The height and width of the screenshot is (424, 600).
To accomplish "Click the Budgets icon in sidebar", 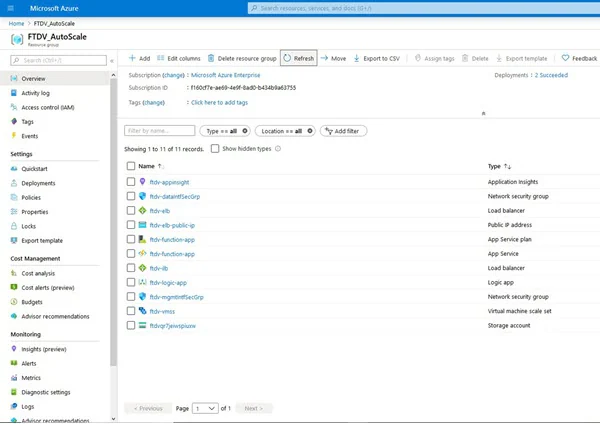I will 14,302.
